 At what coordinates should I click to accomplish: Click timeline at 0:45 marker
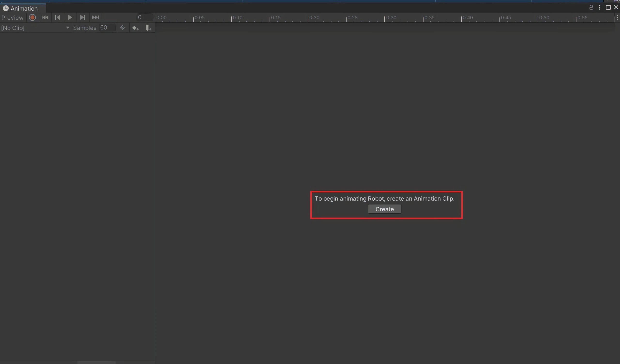pos(506,18)
